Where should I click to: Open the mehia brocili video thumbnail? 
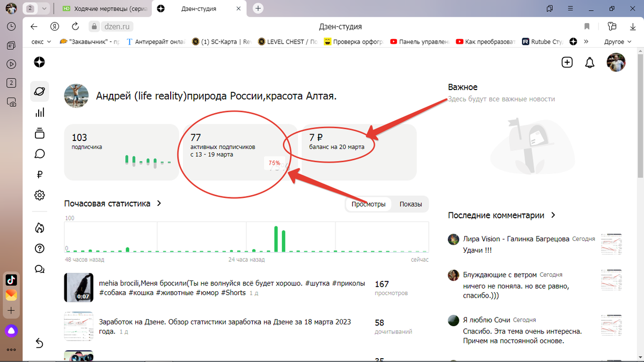78,287
